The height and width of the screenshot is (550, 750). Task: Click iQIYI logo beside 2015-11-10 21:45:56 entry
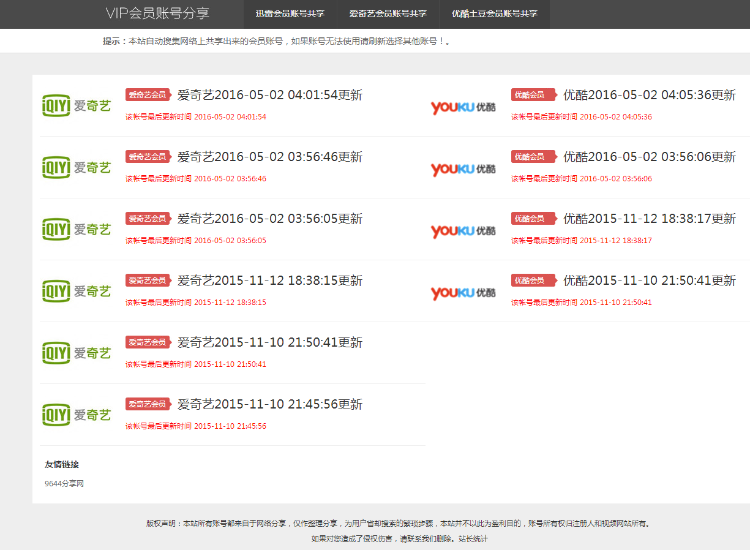point(77,415)
